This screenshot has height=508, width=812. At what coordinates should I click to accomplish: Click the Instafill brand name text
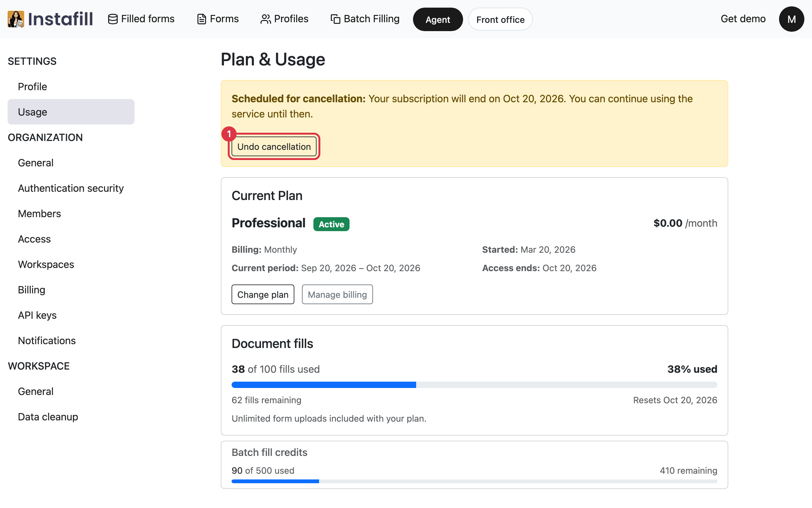(60, 19)
